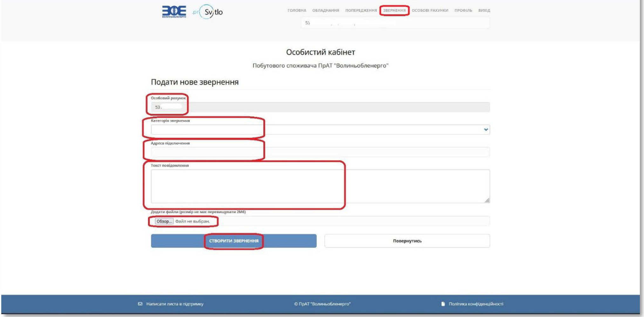Go to ОБЛАДНАННЯ section

tap(326, 10)
